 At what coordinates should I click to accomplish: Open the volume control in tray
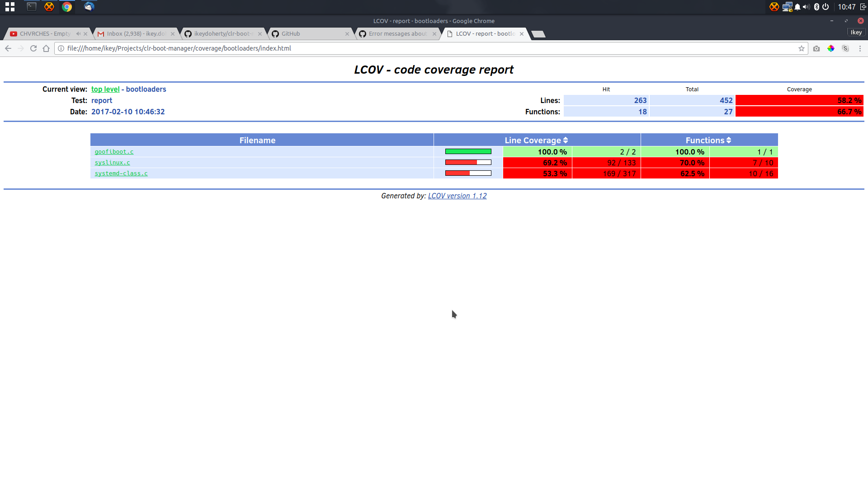(x=806, y=7)
